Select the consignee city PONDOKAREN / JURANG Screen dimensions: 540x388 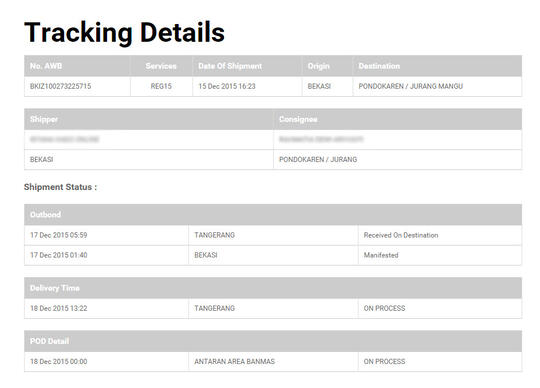[x=318, y=159]
